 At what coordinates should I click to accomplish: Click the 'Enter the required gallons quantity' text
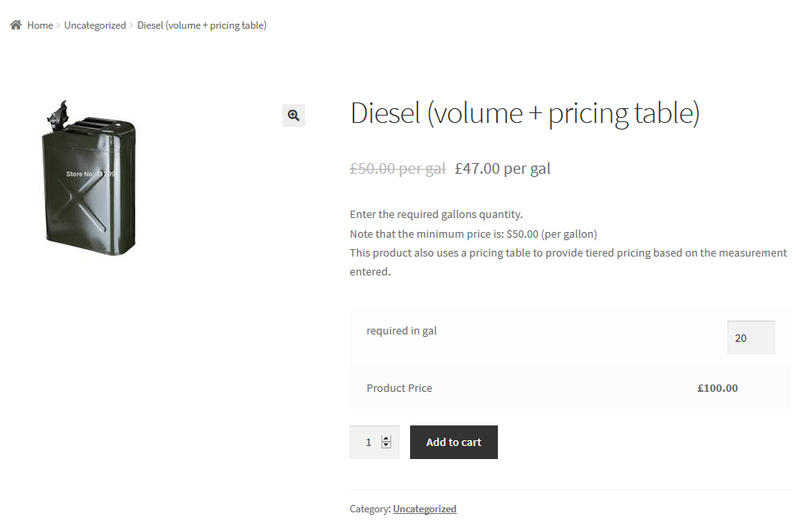tap(436, 215)
